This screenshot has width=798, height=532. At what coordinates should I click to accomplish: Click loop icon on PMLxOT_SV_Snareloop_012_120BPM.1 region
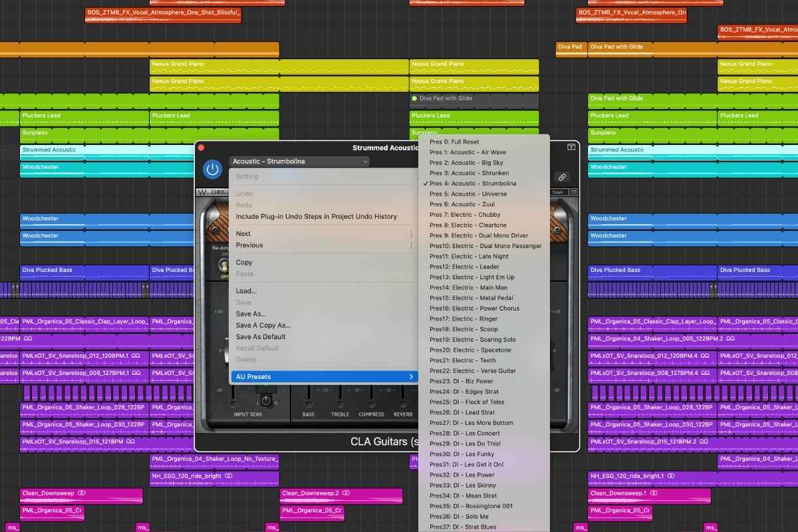click(x=136, y=356)
